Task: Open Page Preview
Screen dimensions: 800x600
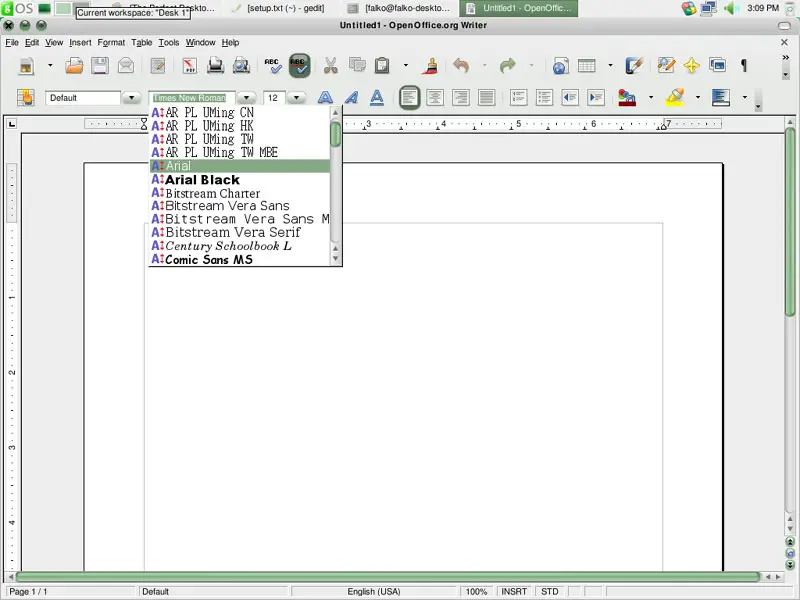Action: tap(241, 66)
